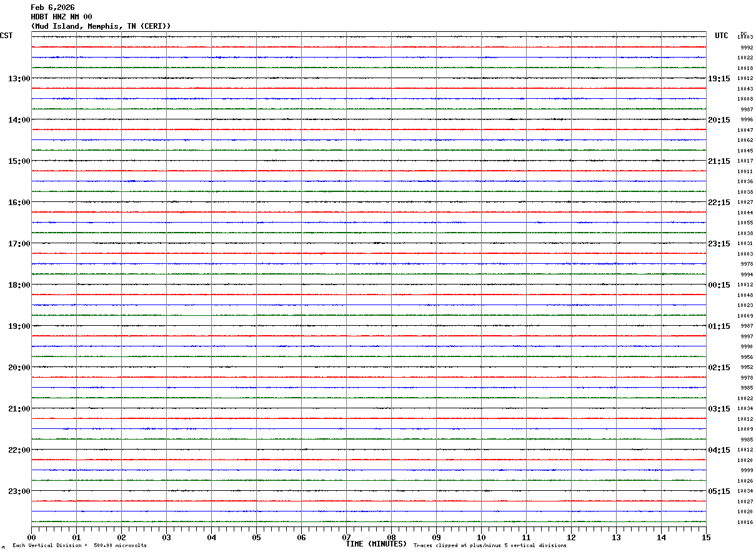Click 'Each Vertical Division = 500.00 microvolts' note
Image resolution: width=756 pixels, height=554 pixels.
[79, 546]
